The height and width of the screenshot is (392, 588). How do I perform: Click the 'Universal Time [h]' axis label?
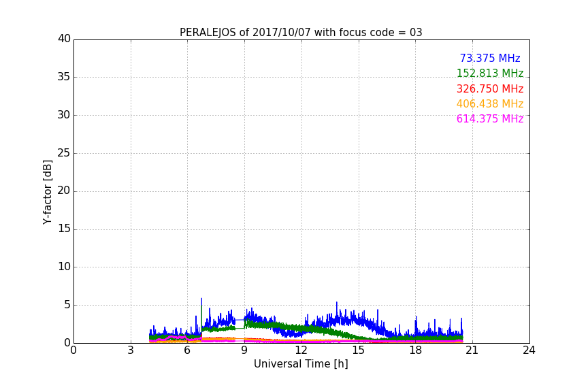click(x=301, y=364)
